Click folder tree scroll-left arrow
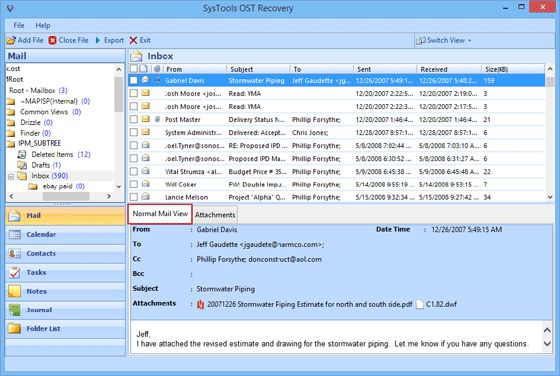 tap(11, 196)
